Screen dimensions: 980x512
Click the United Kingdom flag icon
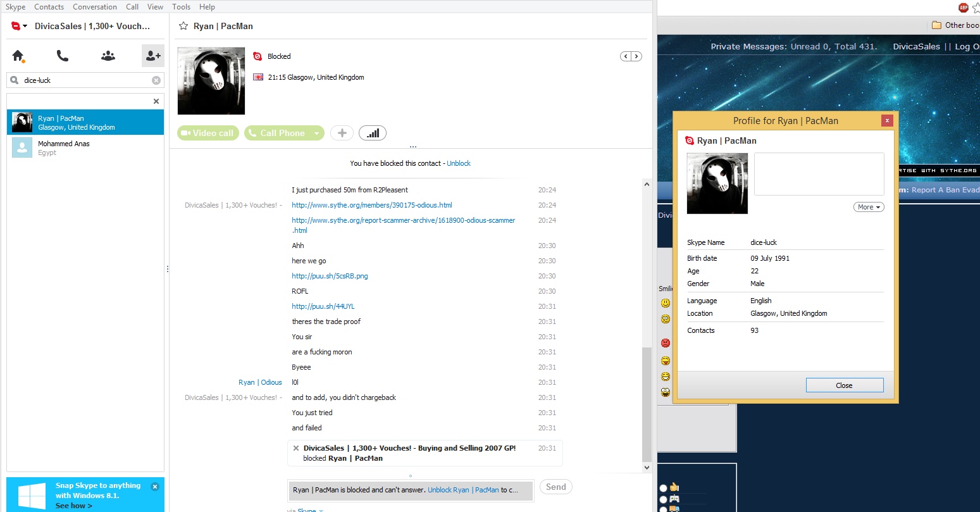(x=258, y=77)
